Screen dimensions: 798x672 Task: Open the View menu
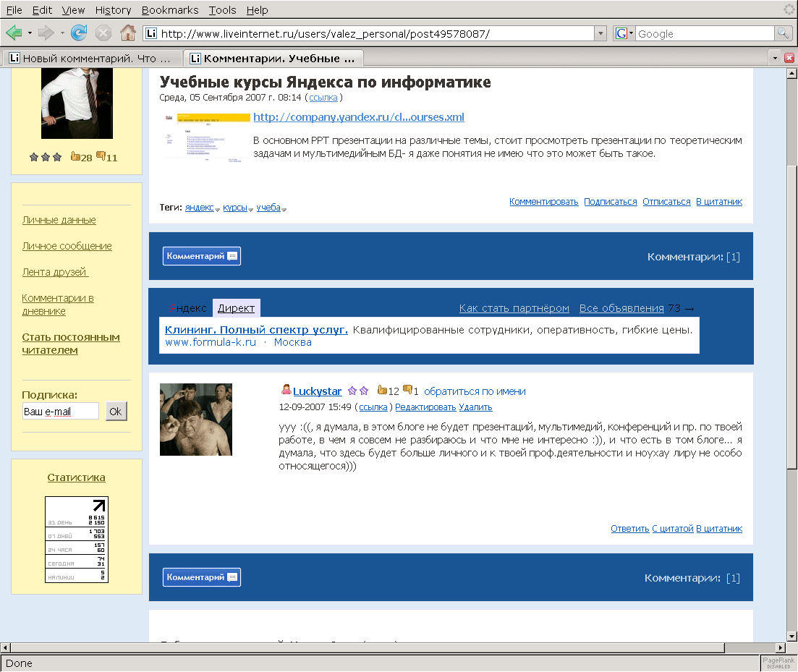(x=73, y=10)
